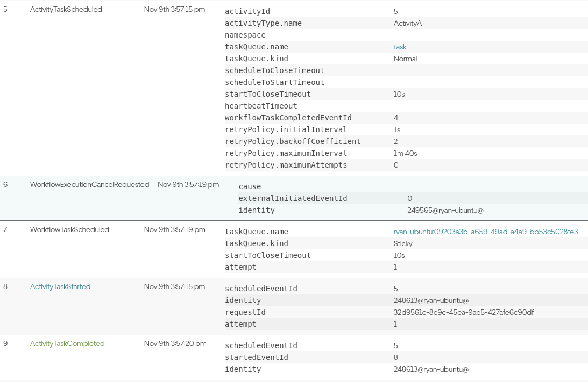This screenshot has height=382, width=588.
Task: Select the requestId value 32d9561c-8e9c
Action: pyautogui.click(x=464, y=312)
